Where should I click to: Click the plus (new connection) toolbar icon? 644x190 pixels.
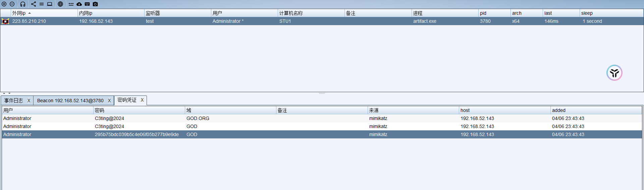click(x=4, y=4)
